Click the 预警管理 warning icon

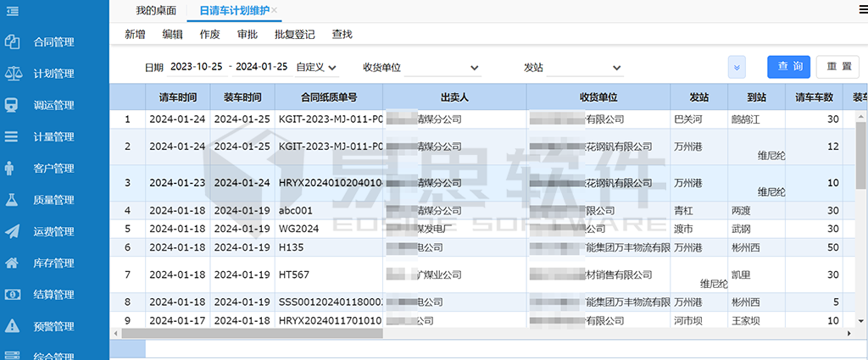click(13, 326)
